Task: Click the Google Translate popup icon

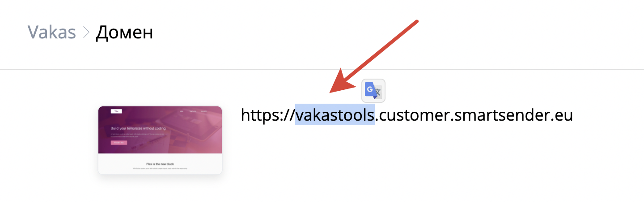Action: 373,91
